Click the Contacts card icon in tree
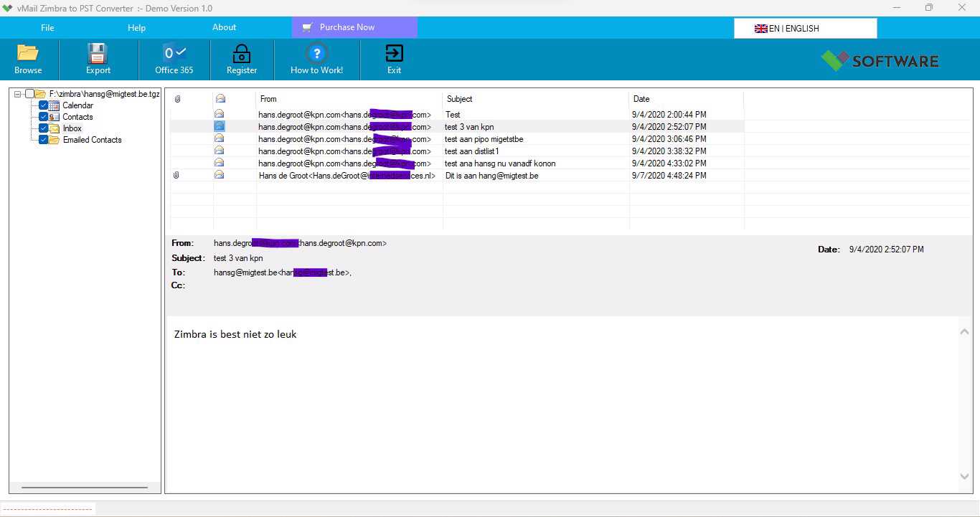This screenshot has width=980, height=517. (55, 117)
